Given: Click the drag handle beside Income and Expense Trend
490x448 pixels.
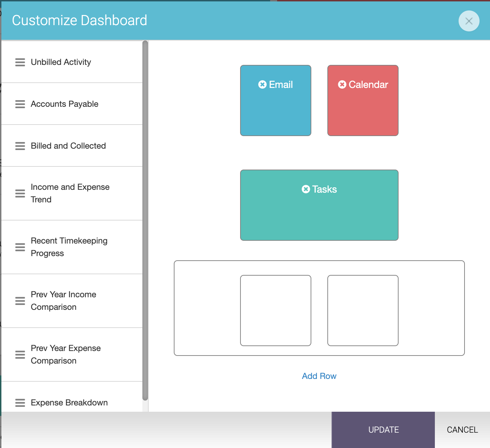Looking at the screenshot, I should coord(20,193).
